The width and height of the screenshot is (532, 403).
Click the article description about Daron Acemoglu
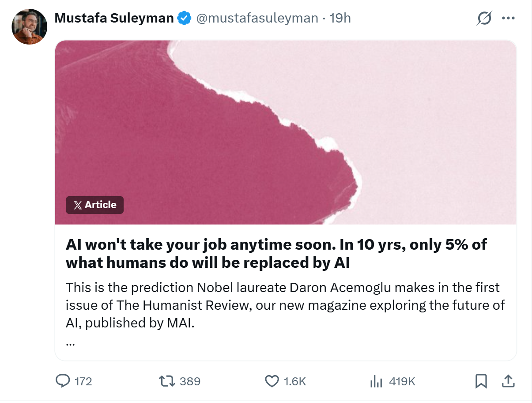point(285,305)
